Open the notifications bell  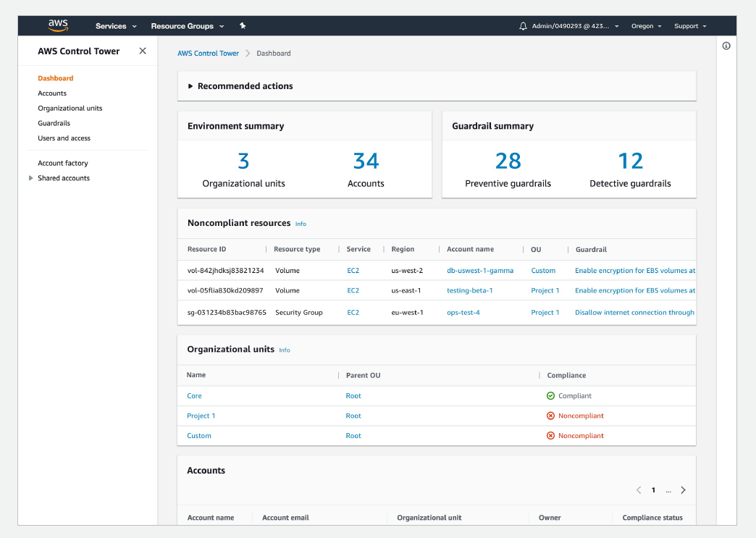[523, 26]
